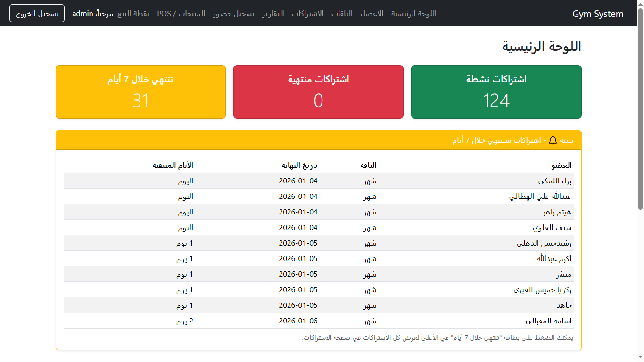Click the bell icon in alert header
This screenshot has height=362, width=644.
click(553, 140)
